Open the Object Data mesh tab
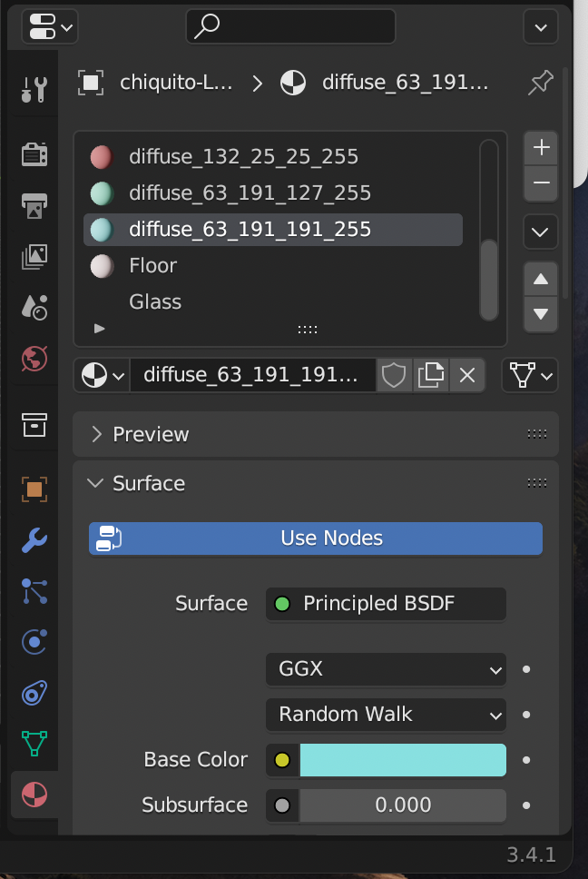This screenshot has width=588, height=879. 34,744
